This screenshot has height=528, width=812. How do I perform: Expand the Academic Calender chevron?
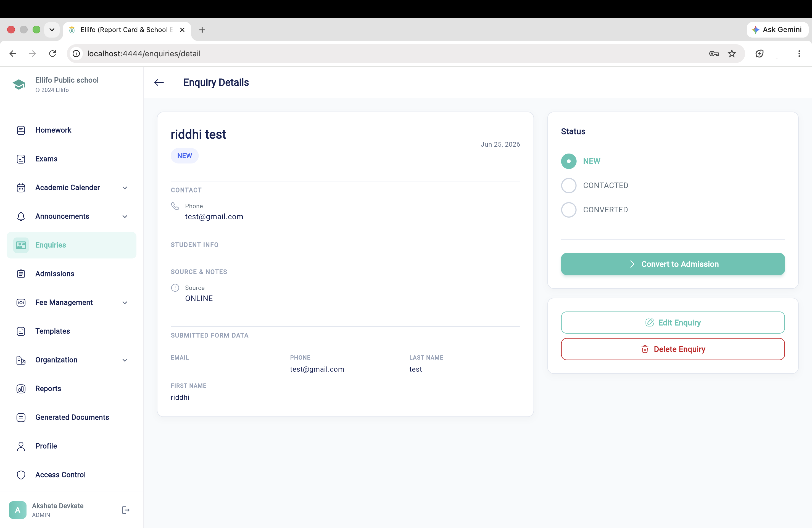pos(125,188)
